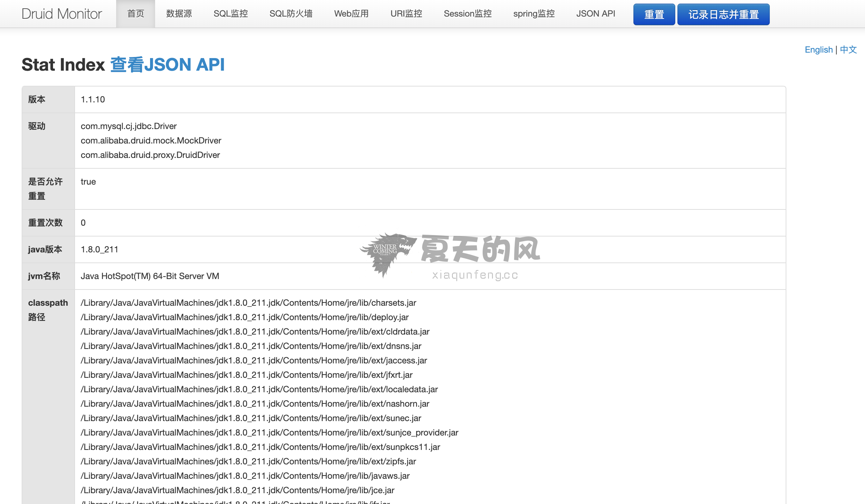Click com.alibaba.druid.proxy.DruidDriver entry
865x504 pixels.
click(x=150, y=155)
